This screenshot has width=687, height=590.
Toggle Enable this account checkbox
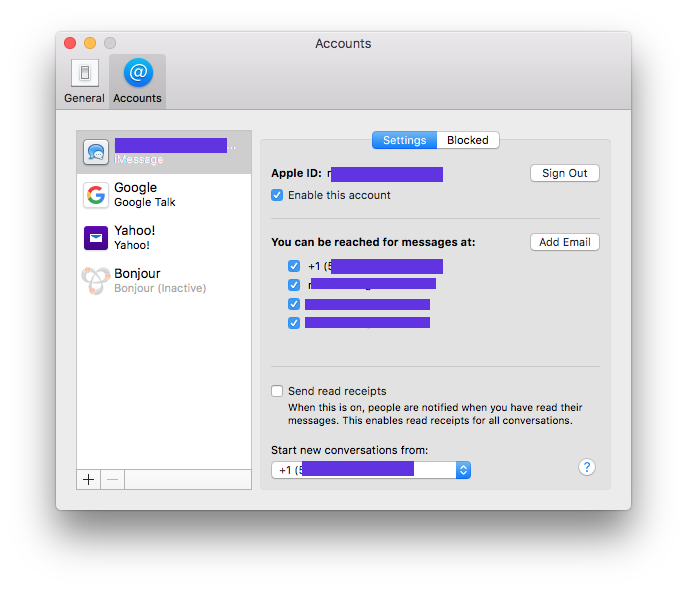click(x=277, y=195)
